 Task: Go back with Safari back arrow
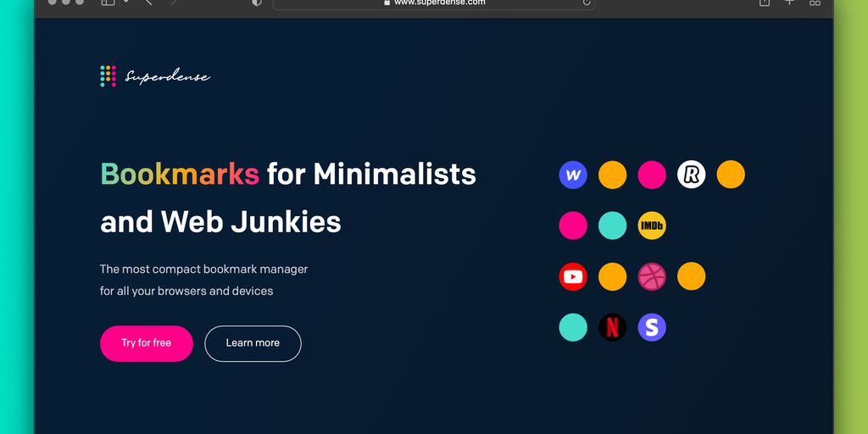pos(148,3)
